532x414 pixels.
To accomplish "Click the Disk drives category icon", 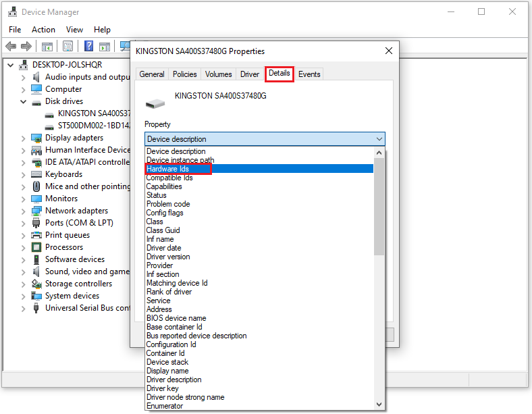I will [x=36, y=102].
